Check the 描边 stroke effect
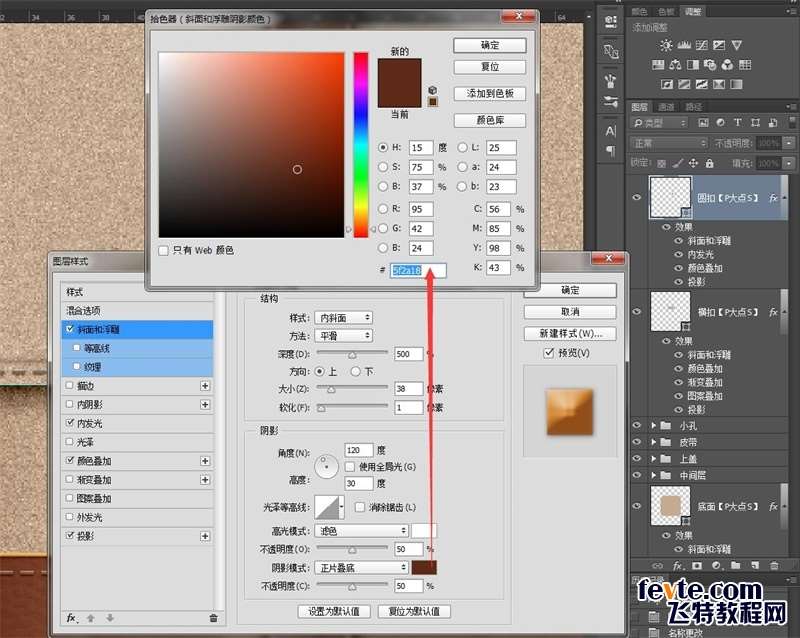The height and width of the screenshot is (638, 800). (x=69, y=385)
